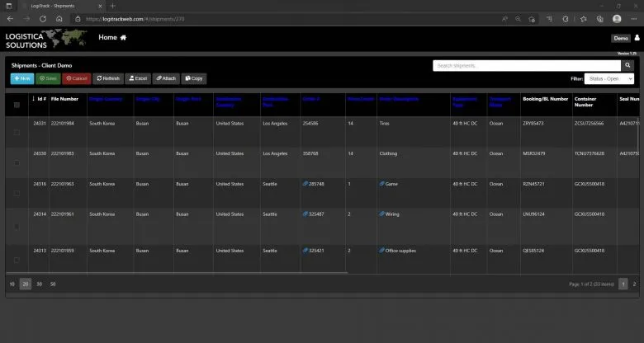The height and width of the screenshot is (343, 644).
Task: Click the Logistica Solutions logo
Action: pos(46,40)
